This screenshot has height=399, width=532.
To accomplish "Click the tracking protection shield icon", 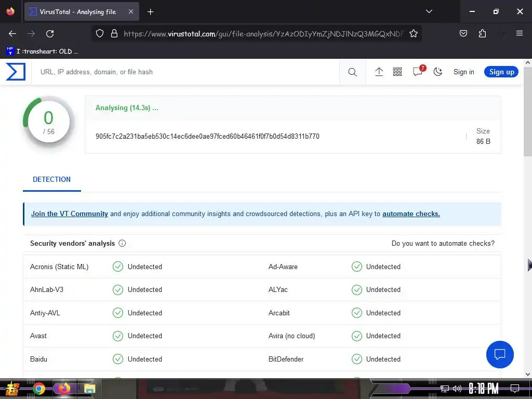I will tap(99, 34).
